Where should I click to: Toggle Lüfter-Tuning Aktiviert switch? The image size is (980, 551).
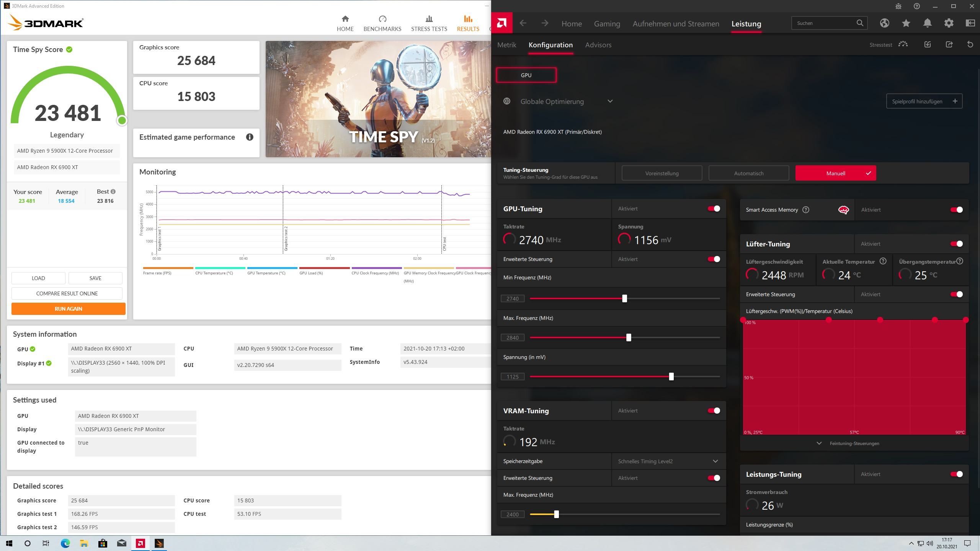click(x=957, y=244)
